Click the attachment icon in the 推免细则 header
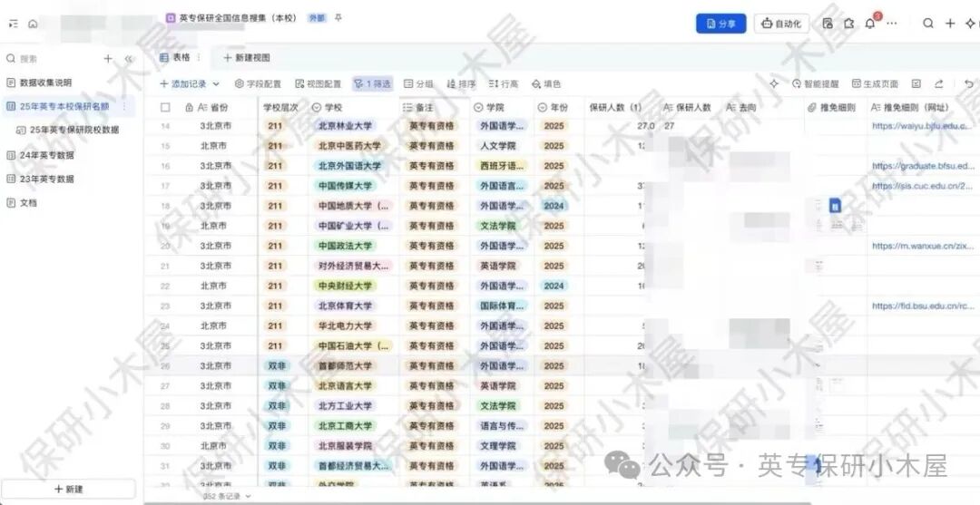980x505 pixels. (812, 107)
